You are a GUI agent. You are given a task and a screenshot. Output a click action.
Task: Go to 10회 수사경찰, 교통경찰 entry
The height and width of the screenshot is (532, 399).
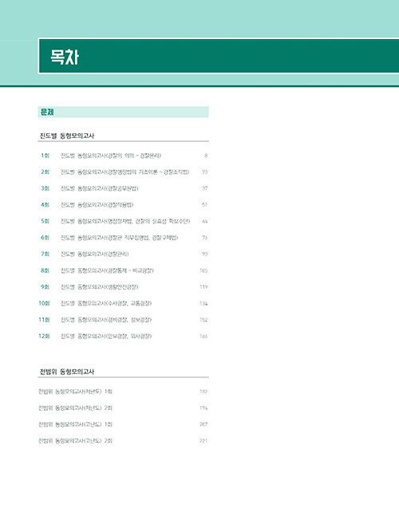click(x=123, y=303)
